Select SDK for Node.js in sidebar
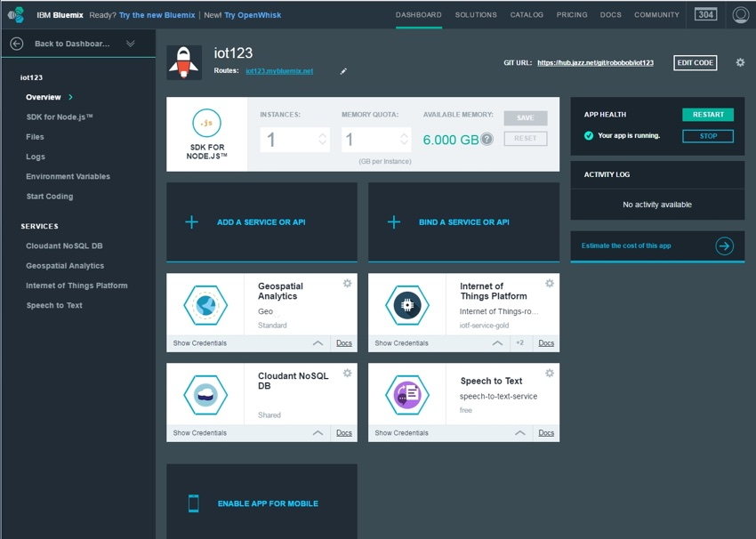 click(60, 117)
